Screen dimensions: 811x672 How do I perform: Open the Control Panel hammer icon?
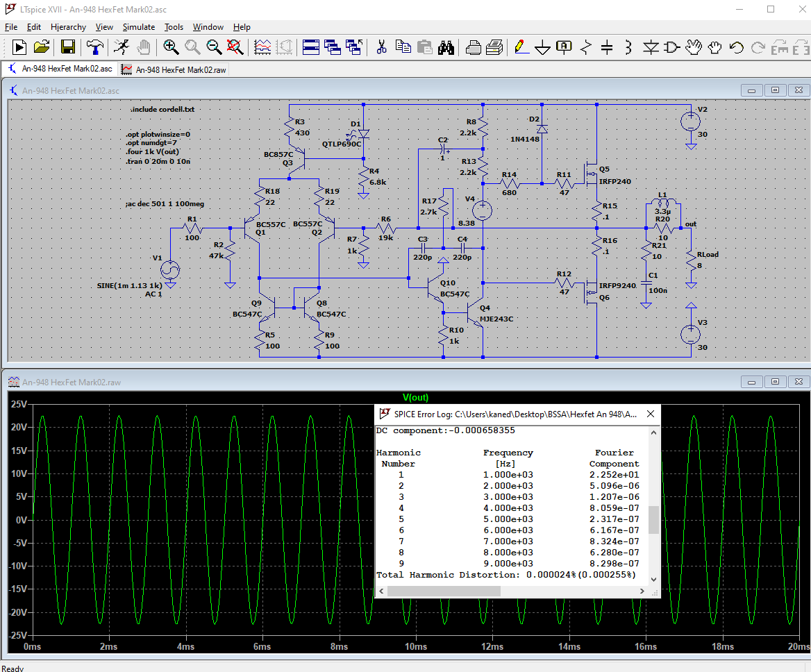(x=95, y=47)
